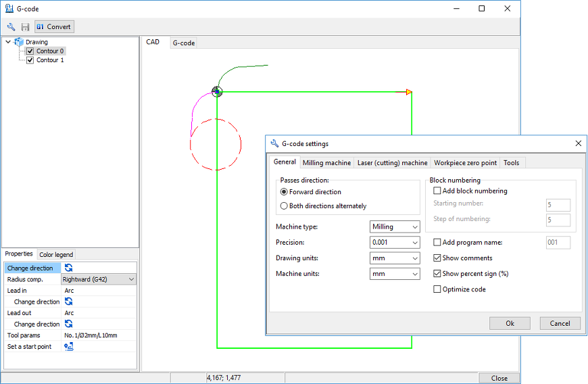Image resolution: width=588 pixels, height=384 pixels.
Task: Click the Convert button in the toolbar
Action: [x=54, y=26]
